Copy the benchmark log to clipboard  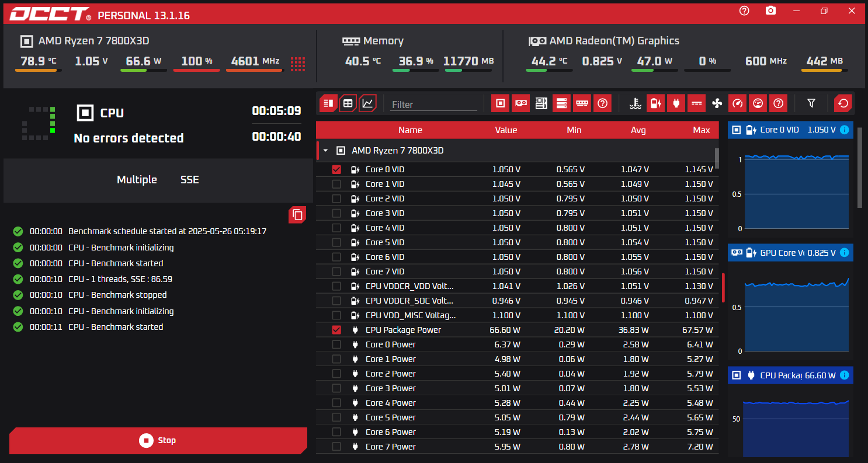(297, 214)
